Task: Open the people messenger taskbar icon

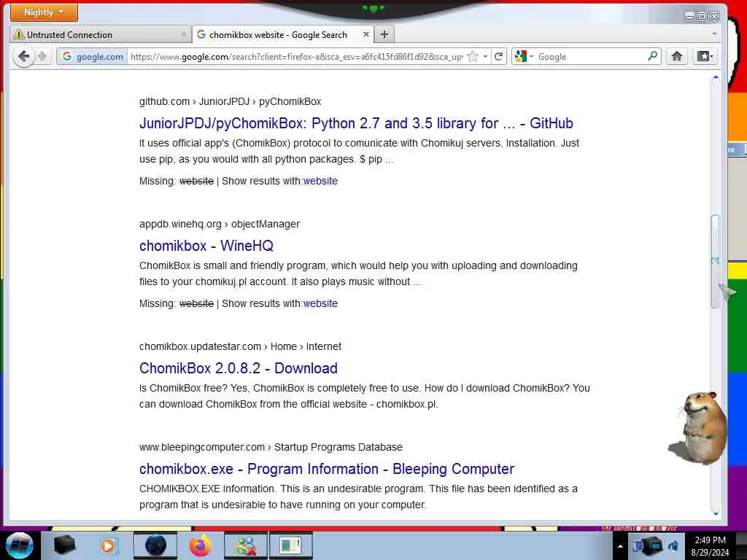Action: (x=246, y=545)
